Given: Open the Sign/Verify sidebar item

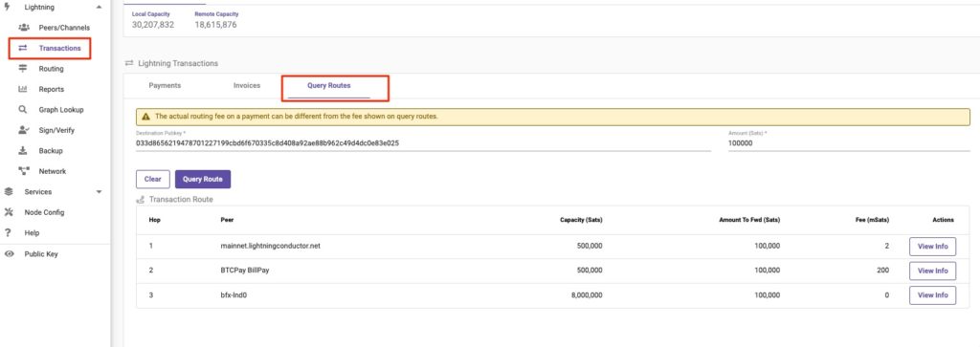Looking at the screenshot, I should [56, 130].
